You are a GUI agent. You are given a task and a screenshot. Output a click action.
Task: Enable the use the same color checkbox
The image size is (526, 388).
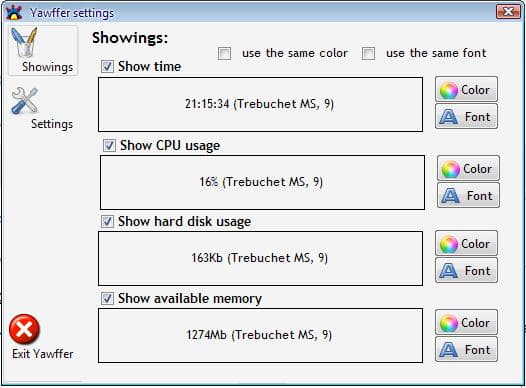coord(224,53)
